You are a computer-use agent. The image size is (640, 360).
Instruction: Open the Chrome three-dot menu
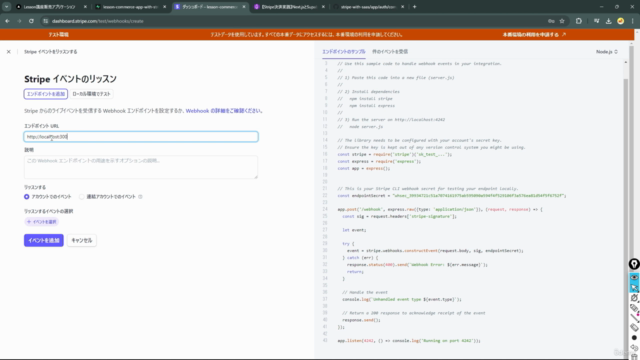(x=632, y=21)
